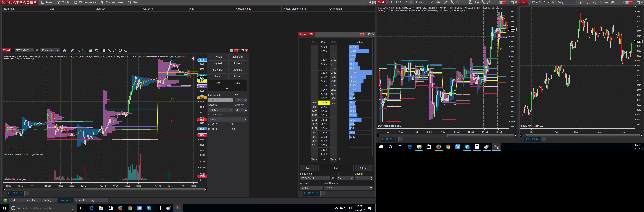
Task: Click the Rev button in SuperDOM
Action: coord(309,168)
